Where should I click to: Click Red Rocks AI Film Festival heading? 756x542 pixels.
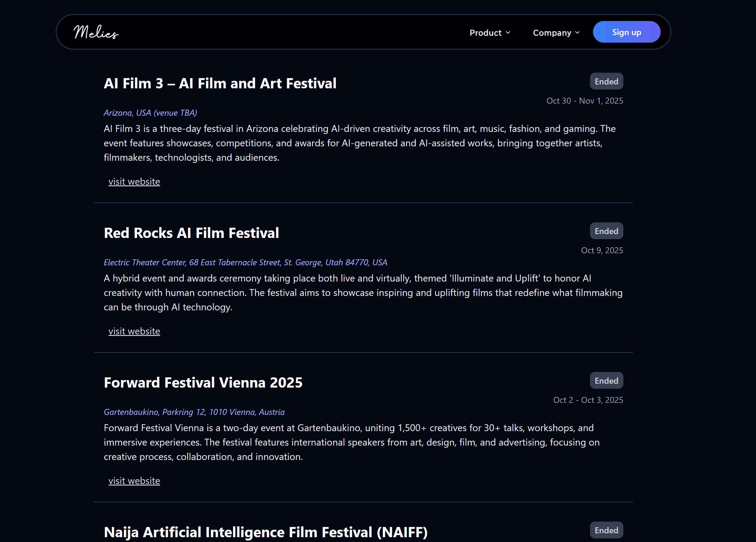coord(191,233)
